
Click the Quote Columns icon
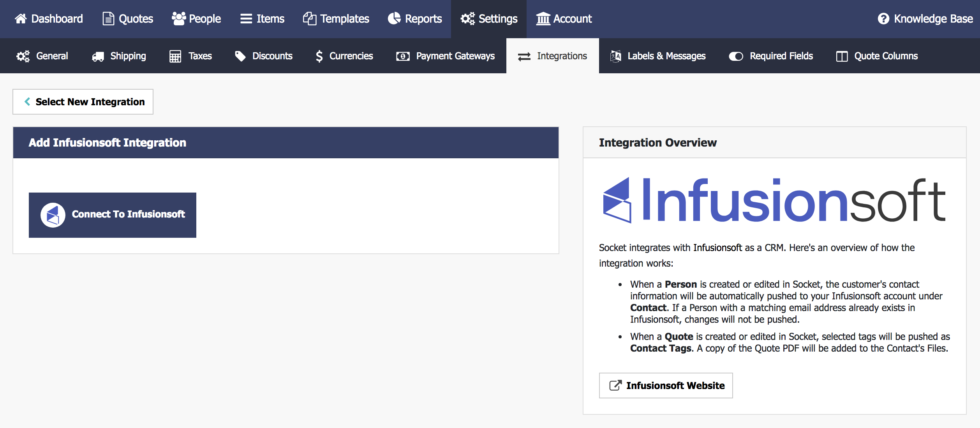[x=842, y=57]
